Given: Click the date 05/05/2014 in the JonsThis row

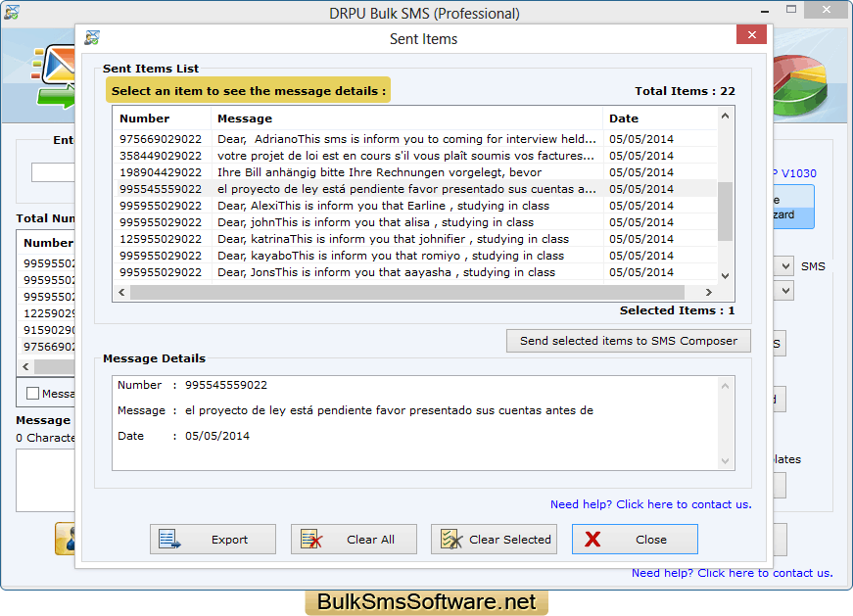Looking at the screenshot, I should click(641, 272).
